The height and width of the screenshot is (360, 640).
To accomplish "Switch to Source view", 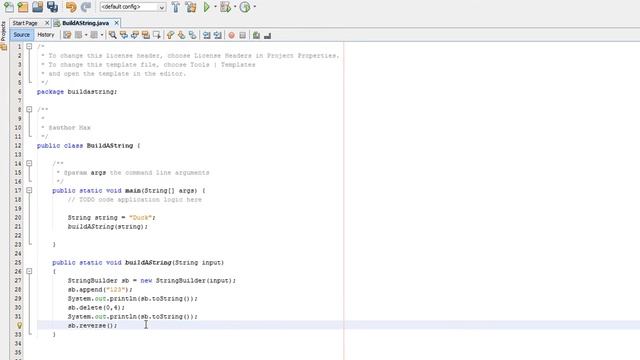I will click(22, 35).
